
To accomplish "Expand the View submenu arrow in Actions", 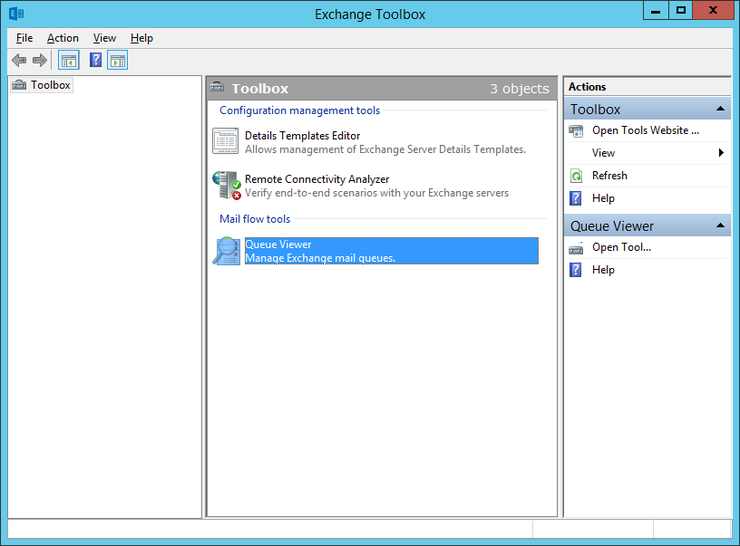I will click(721, 153).
